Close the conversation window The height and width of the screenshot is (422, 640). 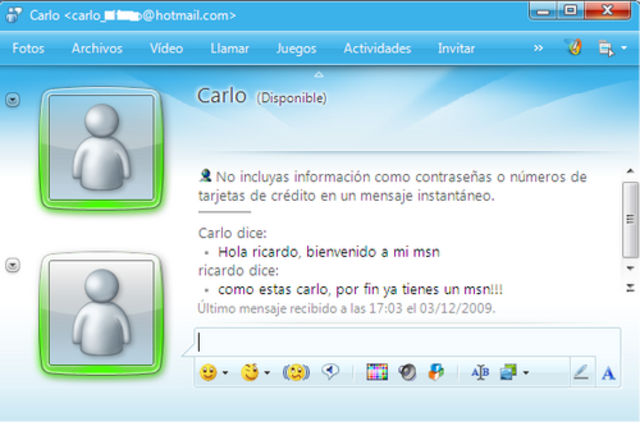(x=607, y=11)
